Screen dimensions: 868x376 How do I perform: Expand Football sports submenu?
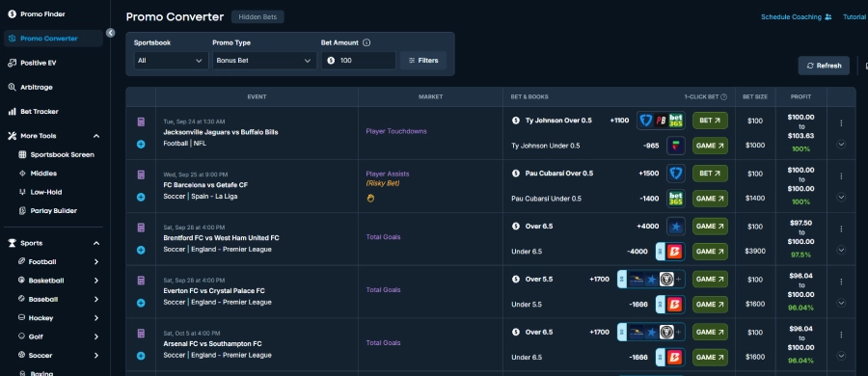pyautogui.click(x=96, y=262)
